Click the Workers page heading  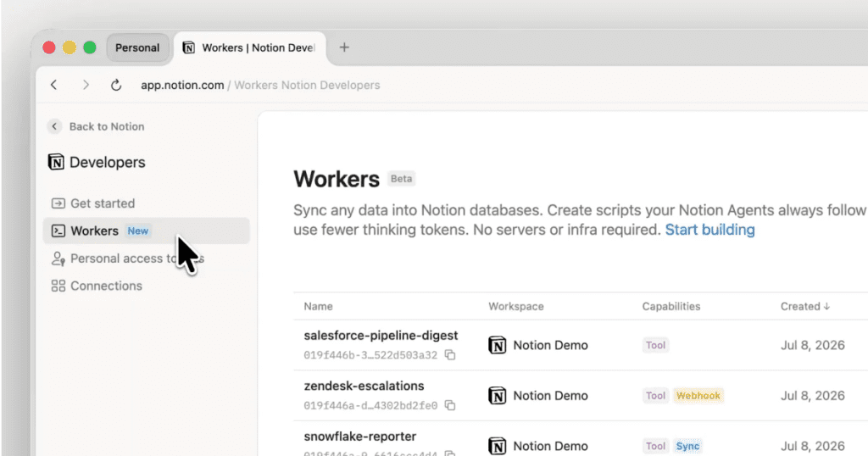[x=337, y=179]
